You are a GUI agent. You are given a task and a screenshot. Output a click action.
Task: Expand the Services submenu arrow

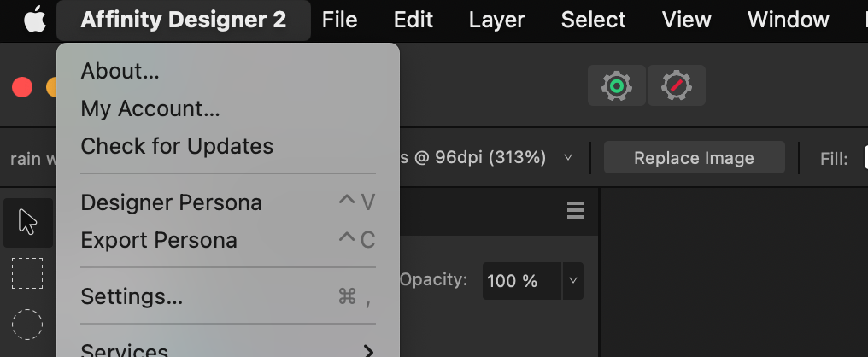[x=368, y=351]
